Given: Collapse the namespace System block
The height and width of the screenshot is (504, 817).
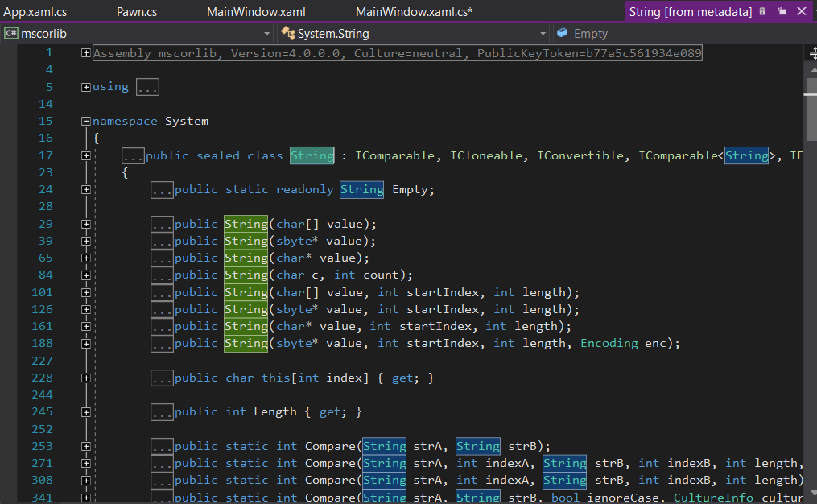Looking at the screenshot, I should point(86,122).
